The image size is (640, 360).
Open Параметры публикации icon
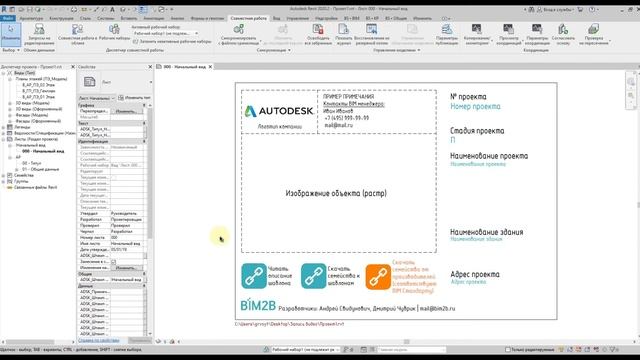click(447, 29)
